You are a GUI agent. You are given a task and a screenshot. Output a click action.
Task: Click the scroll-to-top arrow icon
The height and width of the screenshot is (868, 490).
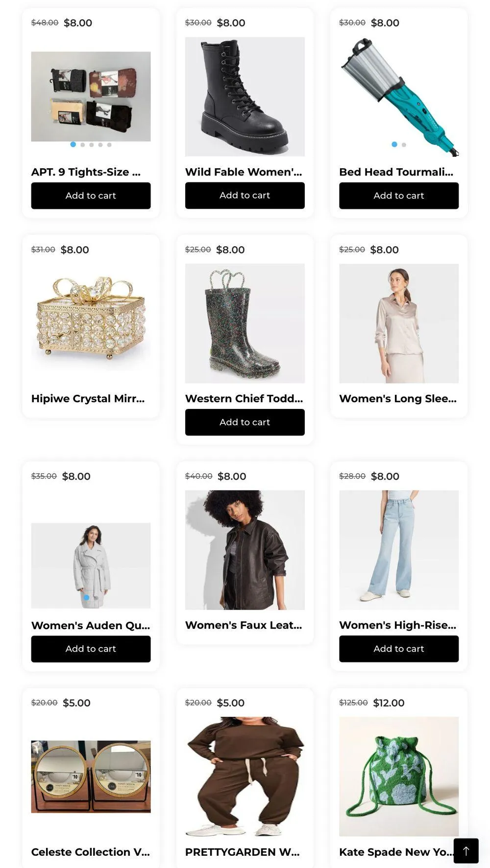click(x=466, y=851)
